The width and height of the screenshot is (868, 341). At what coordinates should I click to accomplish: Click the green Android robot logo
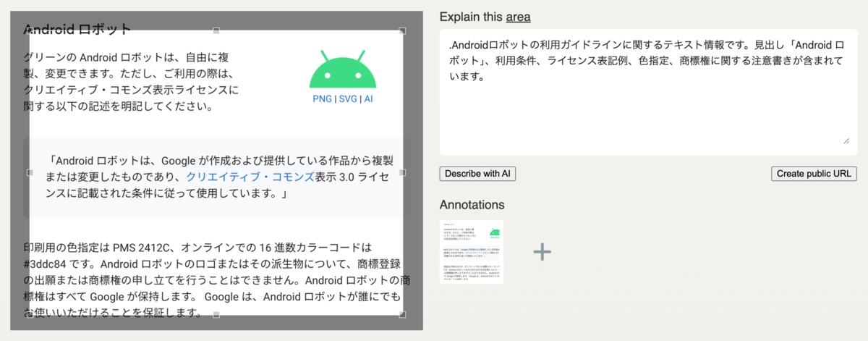[343, 70]
